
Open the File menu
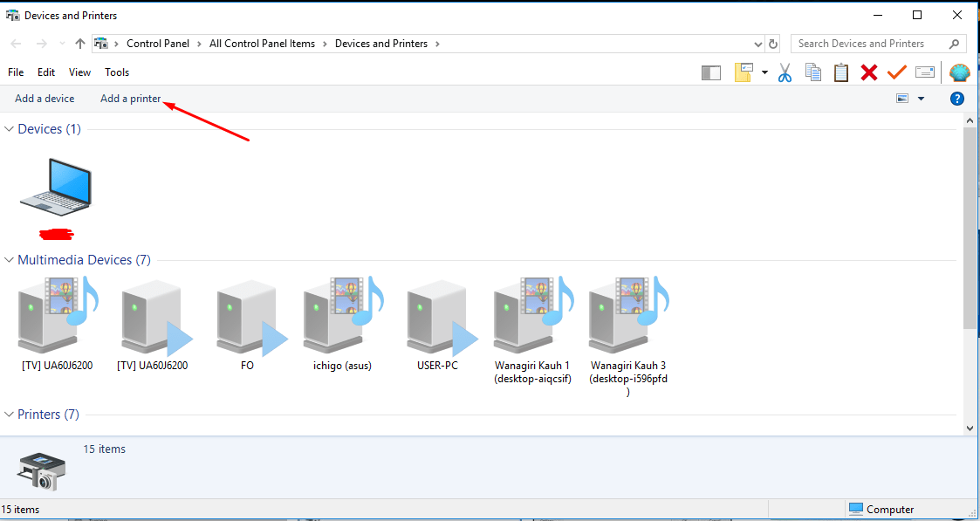(15, 72)
